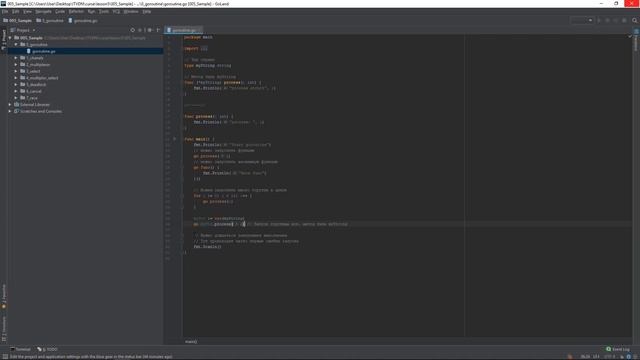Open the run configuration dropdown
Viewport: 640px width, 360px height.
click(x=582, y=20)
